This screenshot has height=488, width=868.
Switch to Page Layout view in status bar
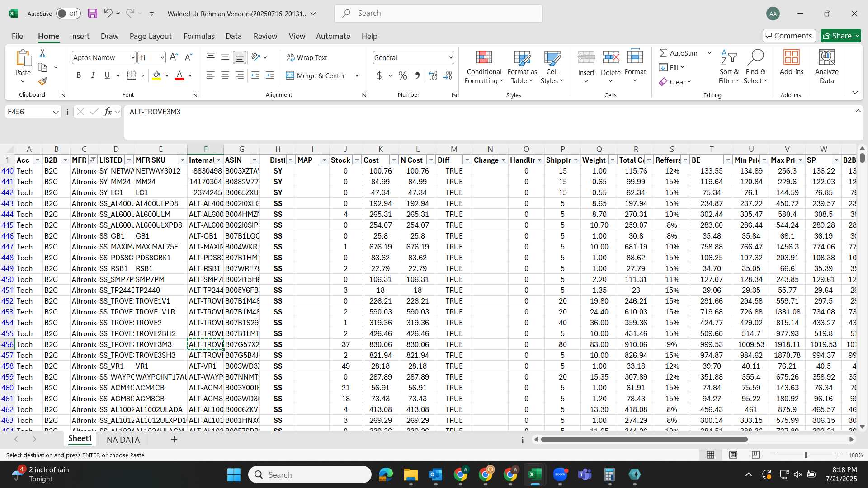pos(733,455)
